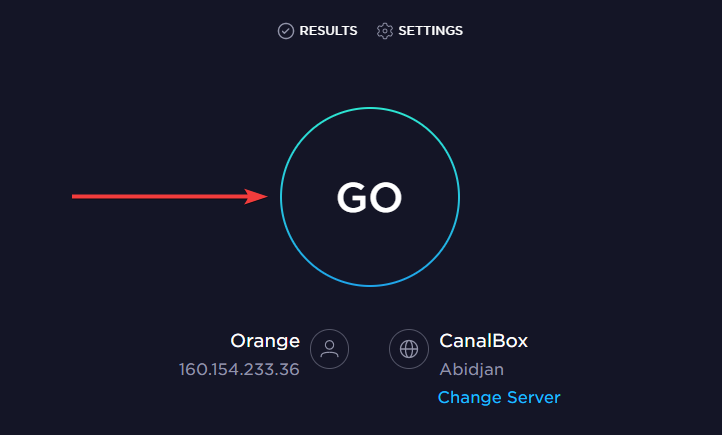Click the letter O in GO
This screenshot has width=722, height=435.
click(x=386, y=197)
